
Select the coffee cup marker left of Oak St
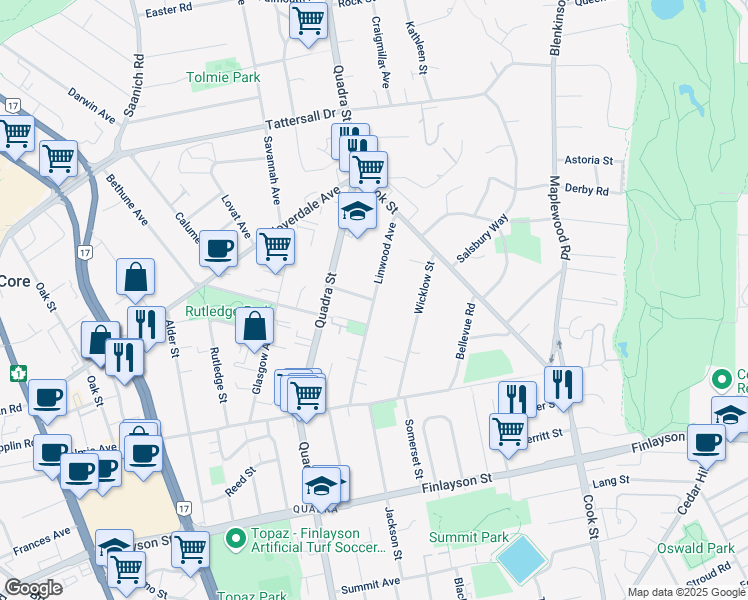(47, 398)
